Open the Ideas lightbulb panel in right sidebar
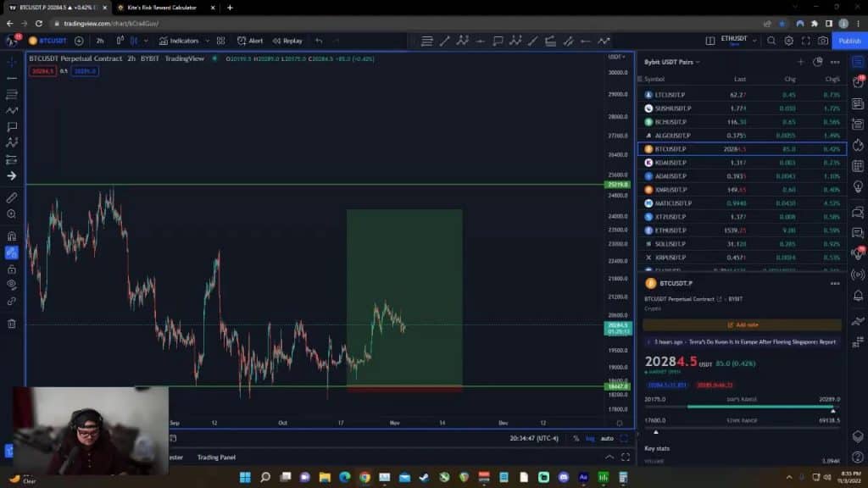 (859, 187)
